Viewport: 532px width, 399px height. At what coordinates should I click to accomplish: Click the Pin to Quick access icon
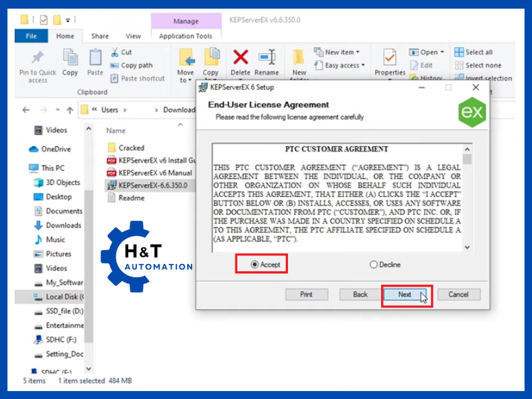tap(38, 58)
